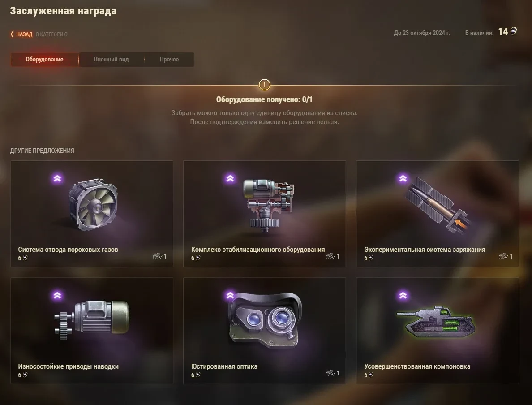Open the Прочее tab
Image resolution: width=532 pixels, height=405 pixels.
pyautogui.click(x=169, y=60)
